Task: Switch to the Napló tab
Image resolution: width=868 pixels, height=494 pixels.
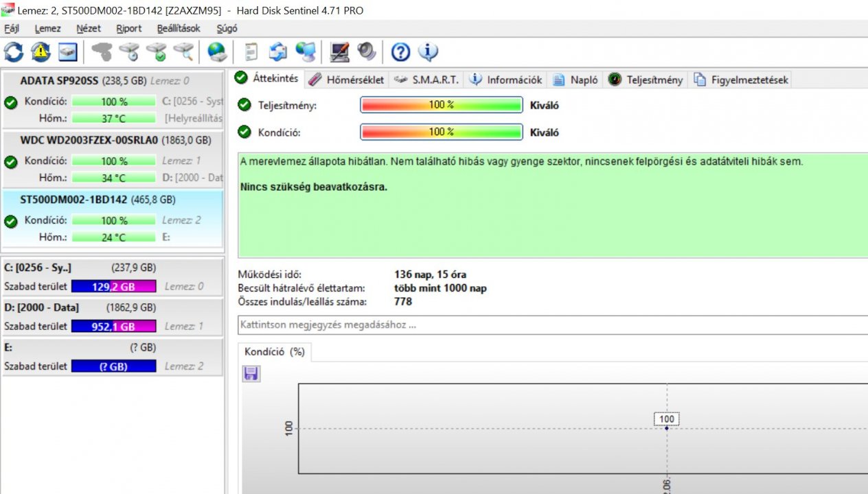Action: click(575, 80)
